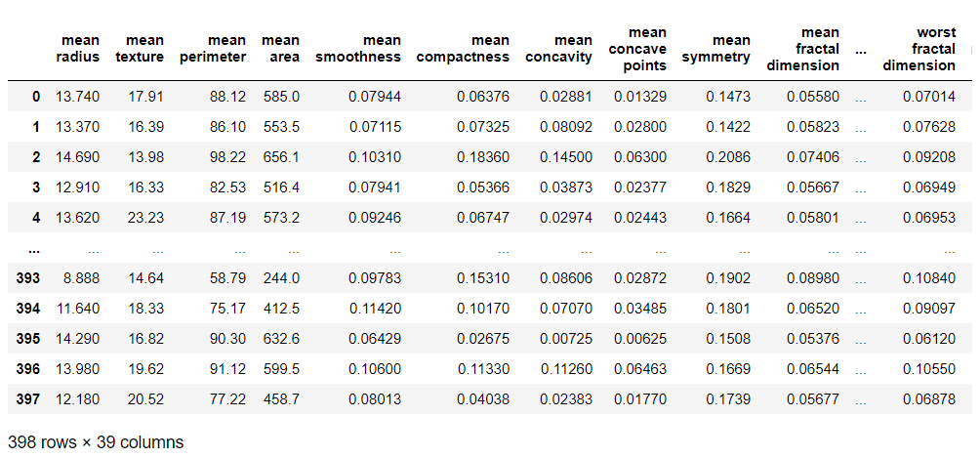980x458 pixels.
Task: Select mean area value 573.2 in row 4
Action: point(281,218)
